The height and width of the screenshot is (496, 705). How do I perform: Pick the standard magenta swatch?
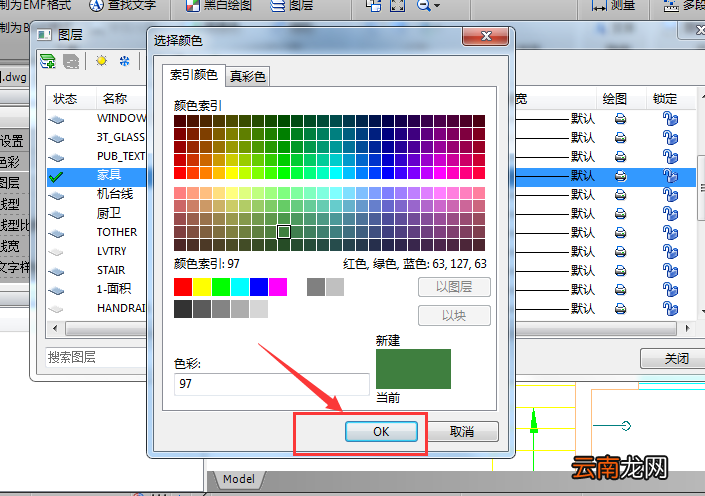[278, 287]
